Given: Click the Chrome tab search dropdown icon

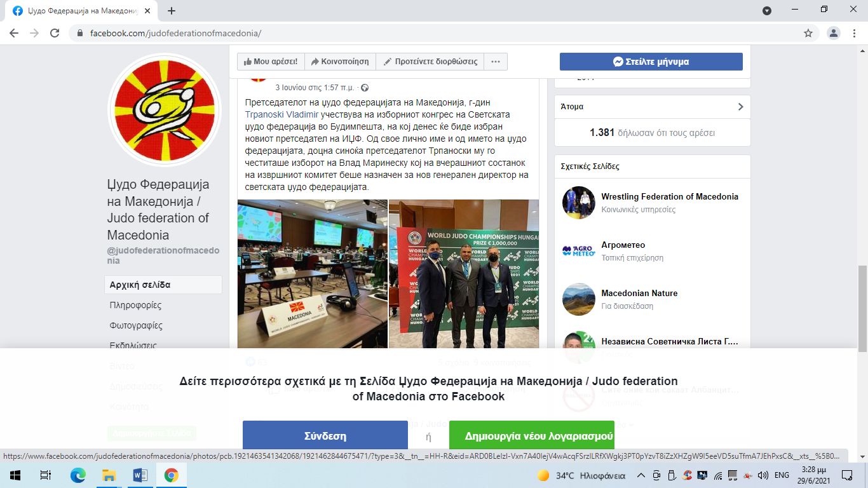Looking at the screenshot, I should (767, 11).
